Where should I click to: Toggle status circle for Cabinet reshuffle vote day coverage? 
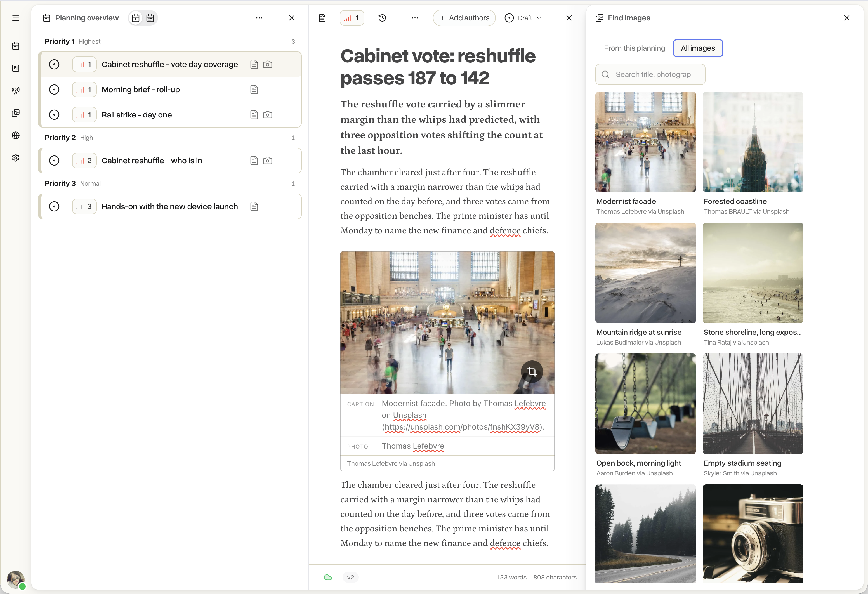pyautogui.click(x=54, y=65)
